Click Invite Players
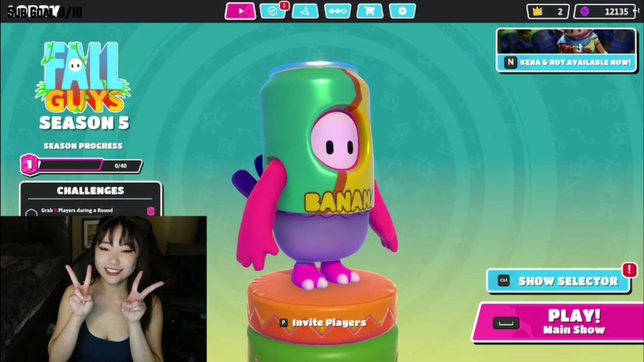The height and width of the screenshot is (362, 644). click(x=329, y=323)
